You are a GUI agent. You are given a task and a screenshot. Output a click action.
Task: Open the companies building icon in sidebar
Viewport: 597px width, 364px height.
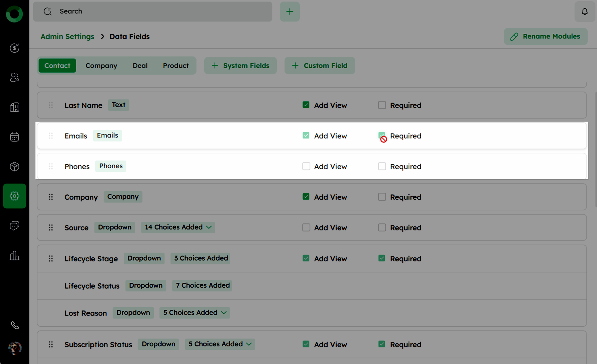15,107
